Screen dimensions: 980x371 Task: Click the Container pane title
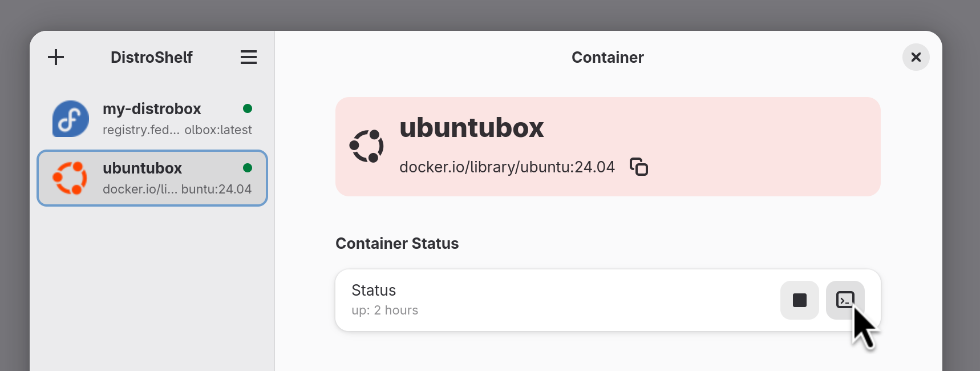608,57
